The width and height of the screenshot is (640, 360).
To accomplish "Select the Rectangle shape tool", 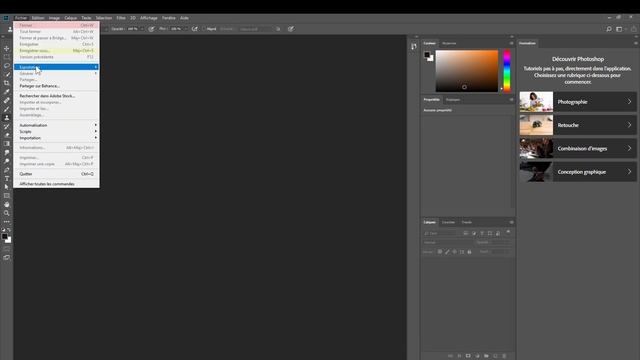I will (7, 196).
